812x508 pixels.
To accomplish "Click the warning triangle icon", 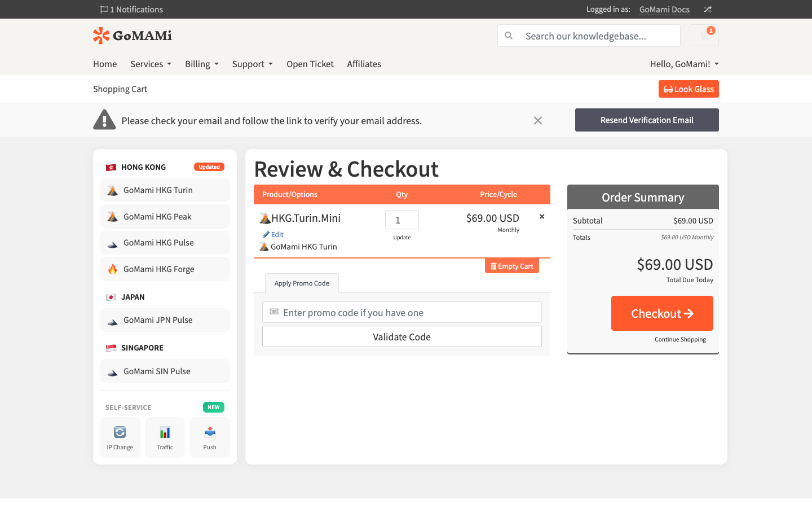I will pyautogui.click(x=104, y=120).
